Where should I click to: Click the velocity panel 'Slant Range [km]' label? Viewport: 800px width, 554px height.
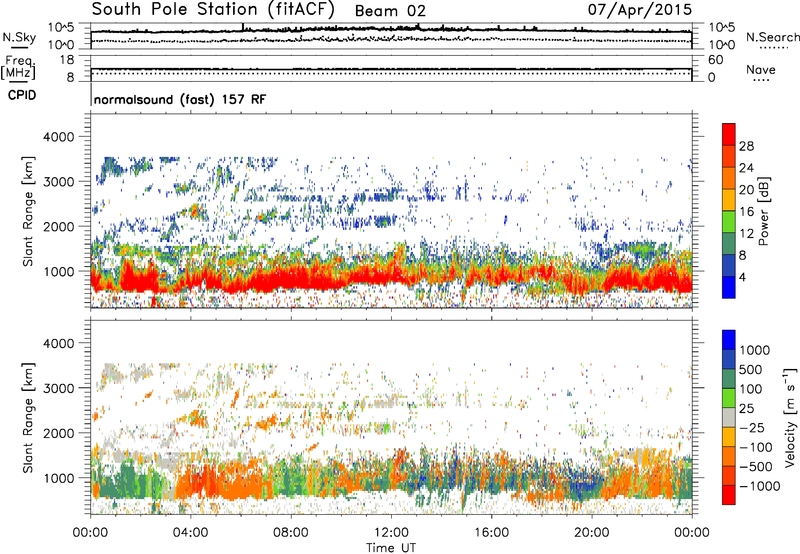click(x=28, y=417)
